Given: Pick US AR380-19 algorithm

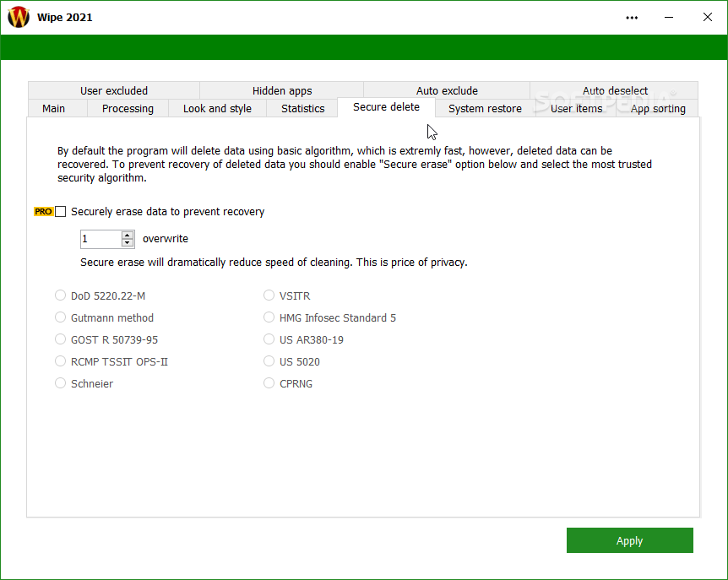Looking at the screenshot, I should click(304, 339).
